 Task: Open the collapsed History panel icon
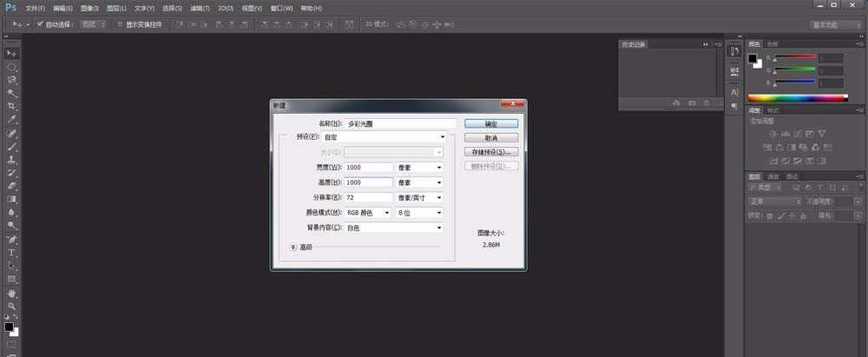(x=733, y=54)
